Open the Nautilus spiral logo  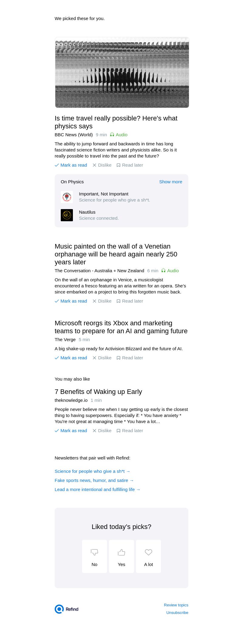67,215
